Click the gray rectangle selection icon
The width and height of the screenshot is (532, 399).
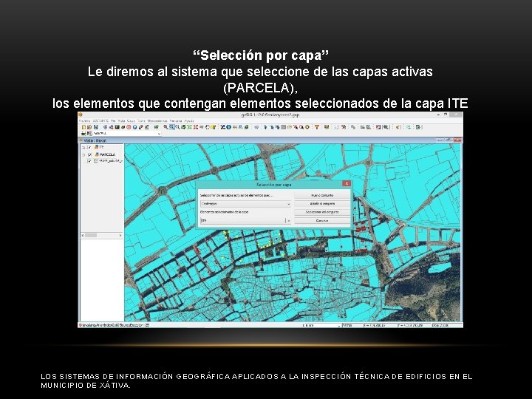283,127
